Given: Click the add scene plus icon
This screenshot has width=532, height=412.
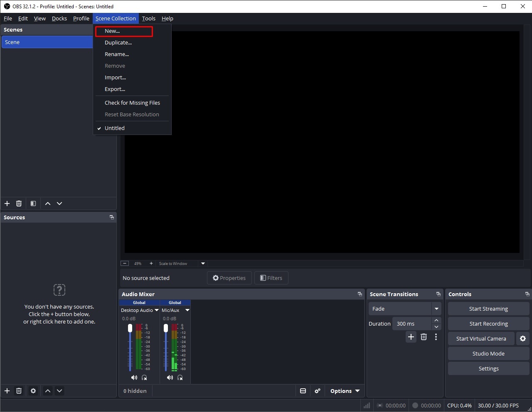Looking at the screenshot, I should (7, 204).
